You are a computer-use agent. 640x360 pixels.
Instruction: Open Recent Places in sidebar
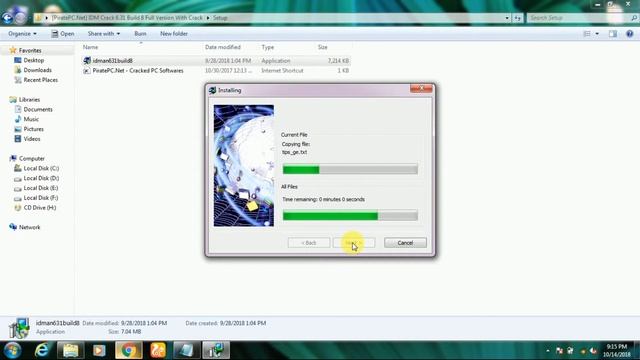coord(40,80)
